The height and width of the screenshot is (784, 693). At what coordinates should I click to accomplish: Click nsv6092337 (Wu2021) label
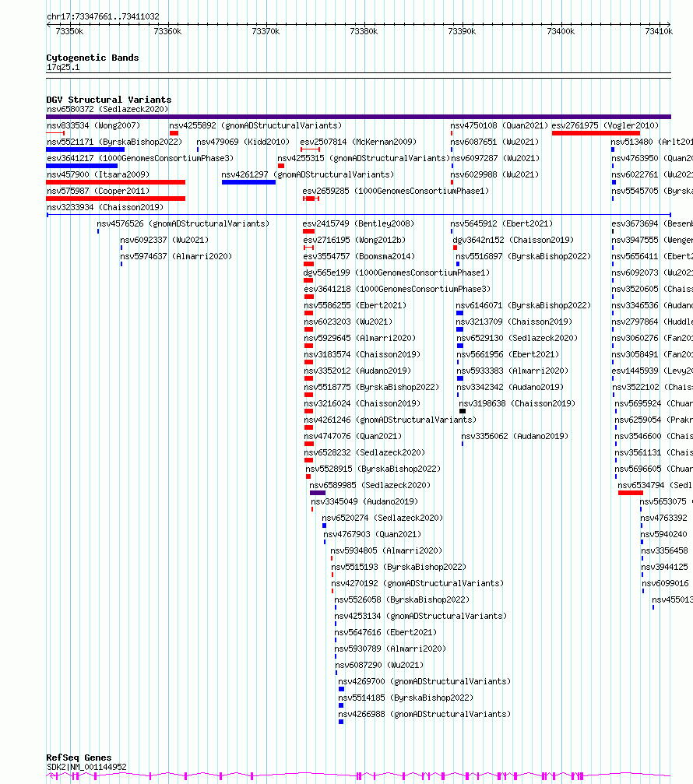pos(164,240)
